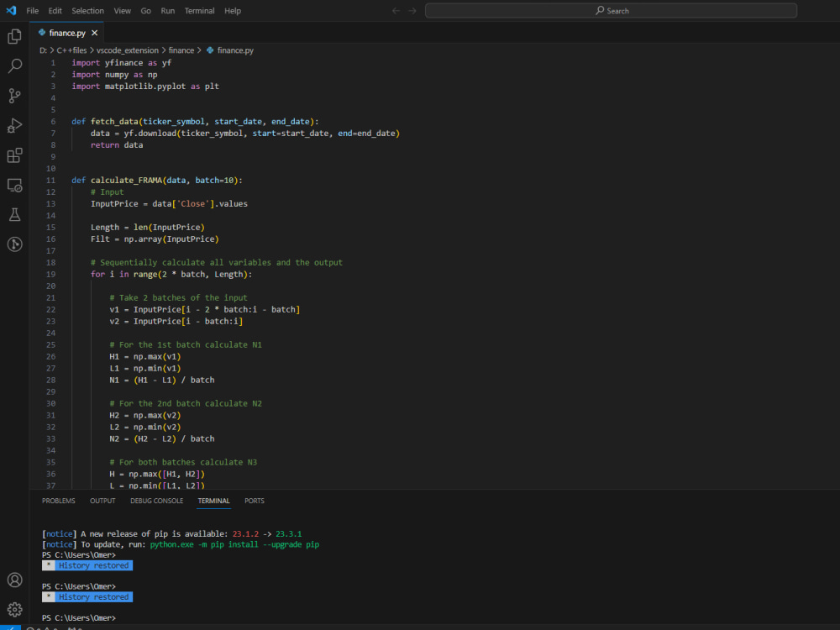Switch to the TERMINAL panel tab
840x630 pixels.
[213, 500]
